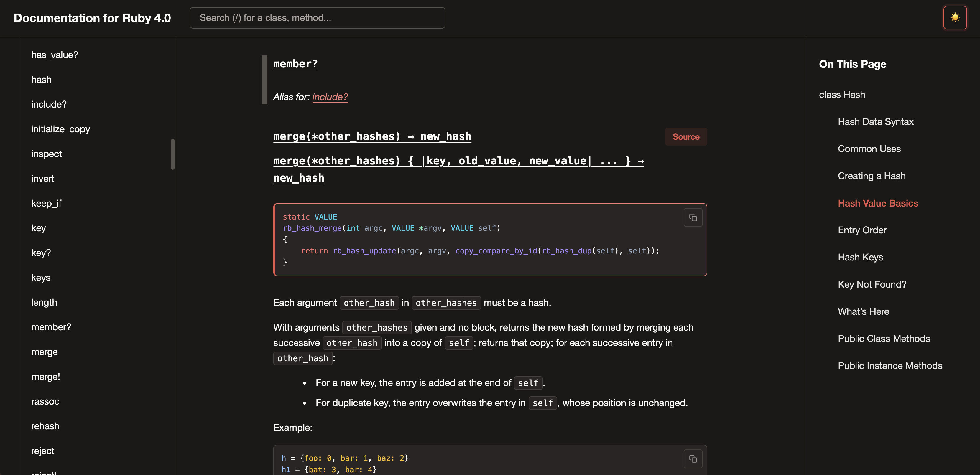Open the Common Uses section
The image size is (980, 475).
(x=869, y=149)
